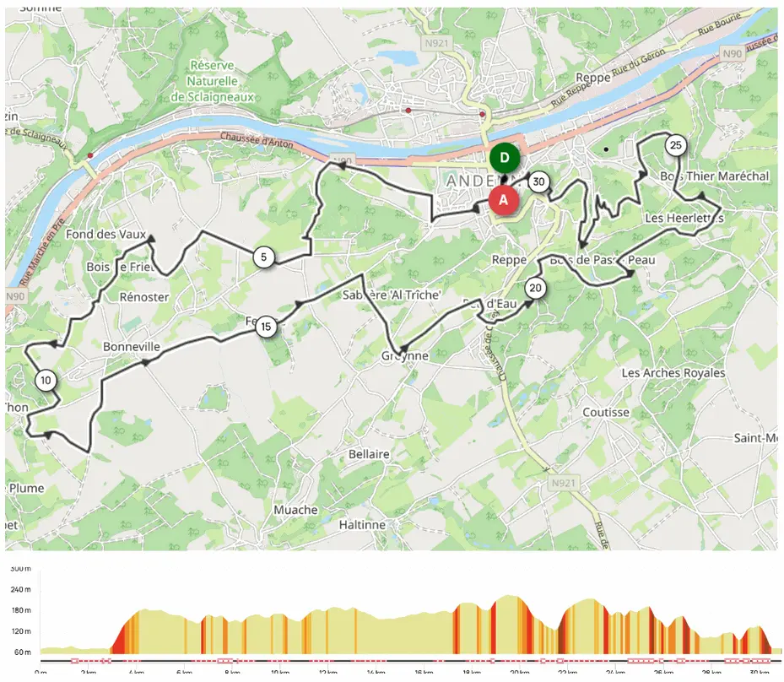784x682 pixels.
Task: Click the elevation peak near 20 km
Action: point(509,597)
